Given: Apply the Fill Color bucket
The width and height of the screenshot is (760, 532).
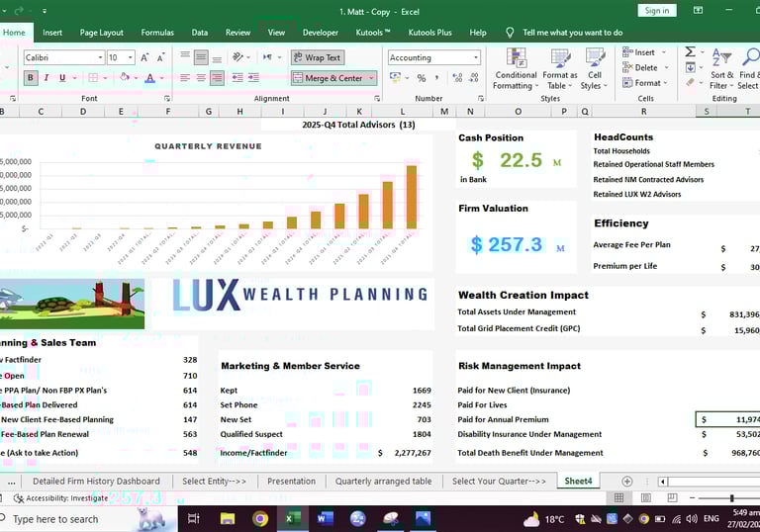Looking at the screenshot, I should coord(125,77).
